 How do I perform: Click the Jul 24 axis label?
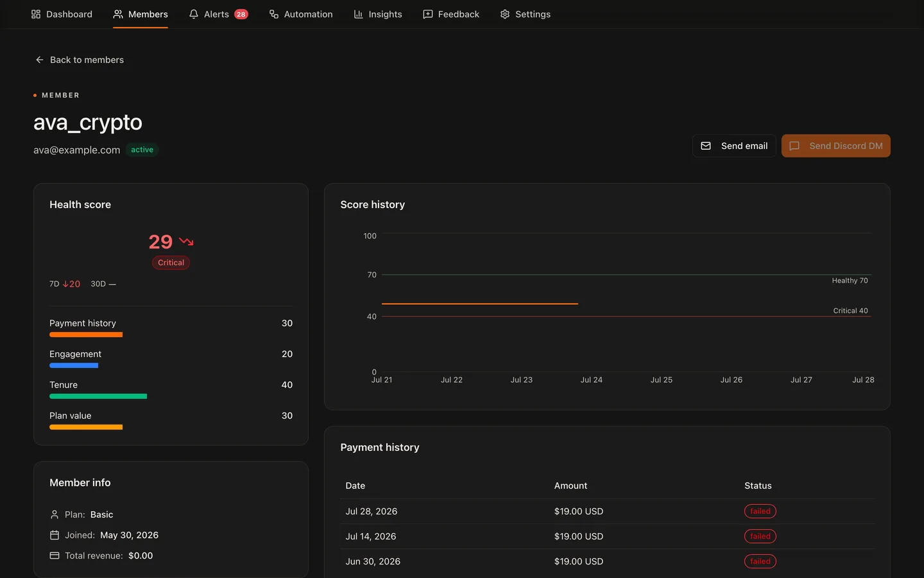592,380
